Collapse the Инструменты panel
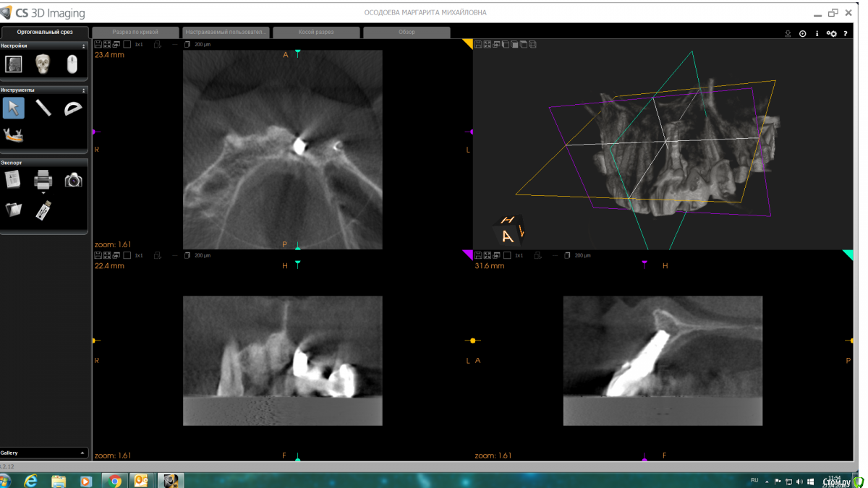The height and width of the screenshot is (488, 868). (x=84, y=90)
